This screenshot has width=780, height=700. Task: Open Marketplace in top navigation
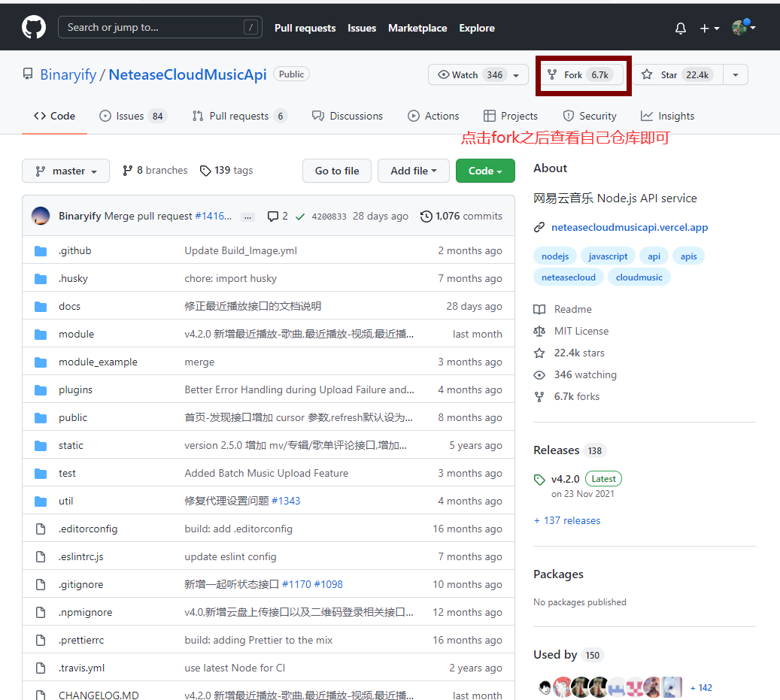417,29
